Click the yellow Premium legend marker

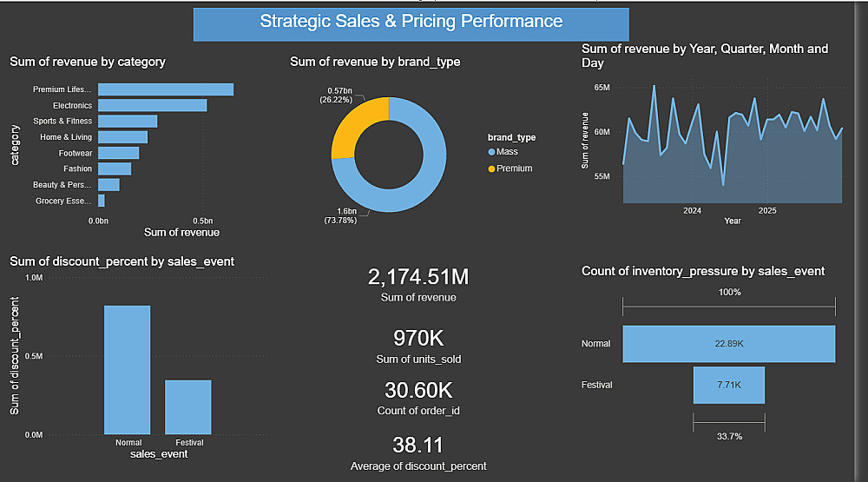pyautogui.click(x=491, y=168)
